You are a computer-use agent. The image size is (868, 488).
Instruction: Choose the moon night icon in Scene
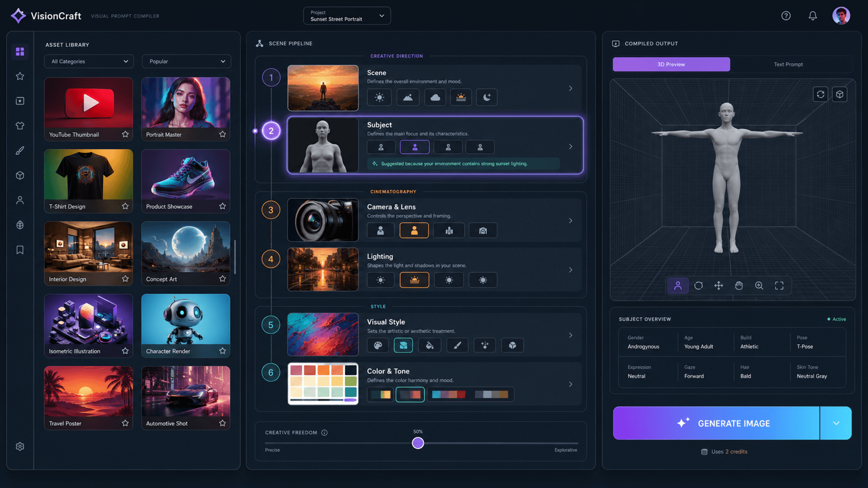pyautogui.click(x=487, y=97)
